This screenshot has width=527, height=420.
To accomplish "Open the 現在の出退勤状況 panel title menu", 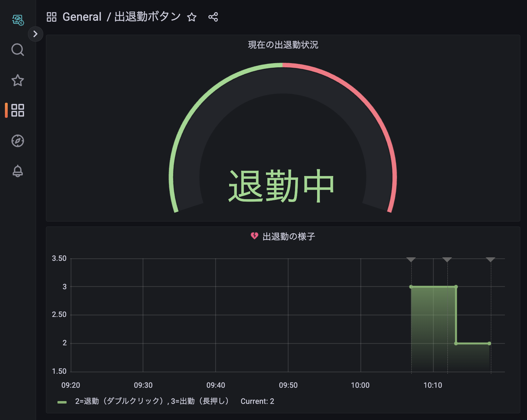I will coord(283,45).
